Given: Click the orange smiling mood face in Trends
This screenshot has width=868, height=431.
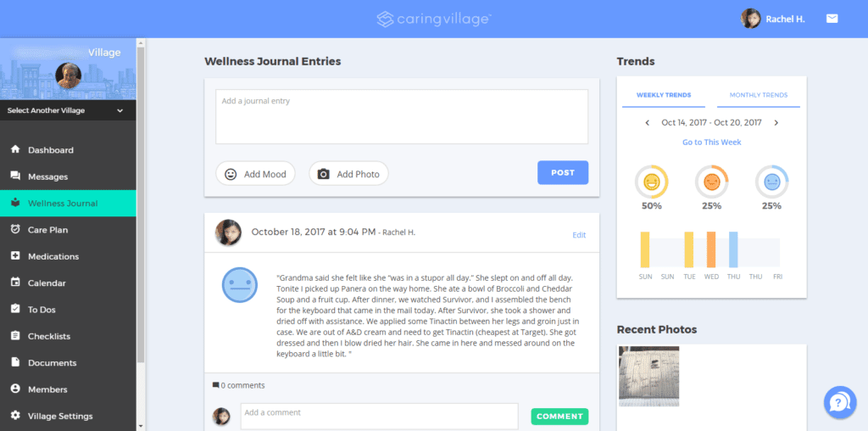Looking at the screenshot, I should point(711,182).
